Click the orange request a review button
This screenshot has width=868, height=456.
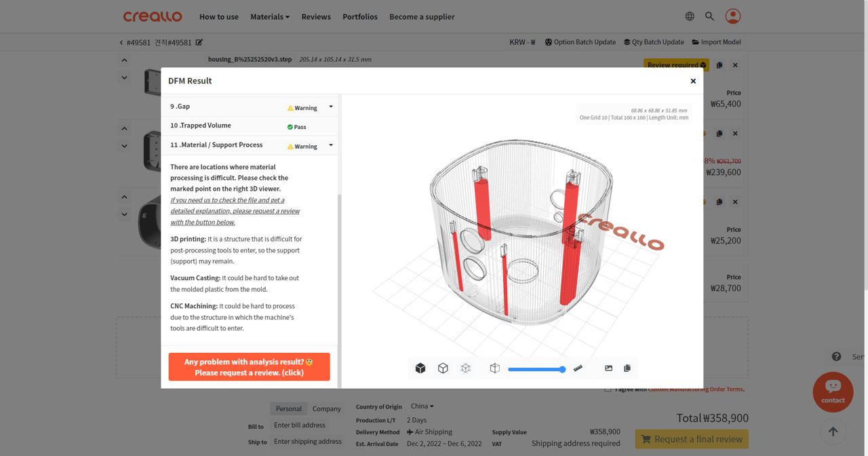(x=249, y=367)
